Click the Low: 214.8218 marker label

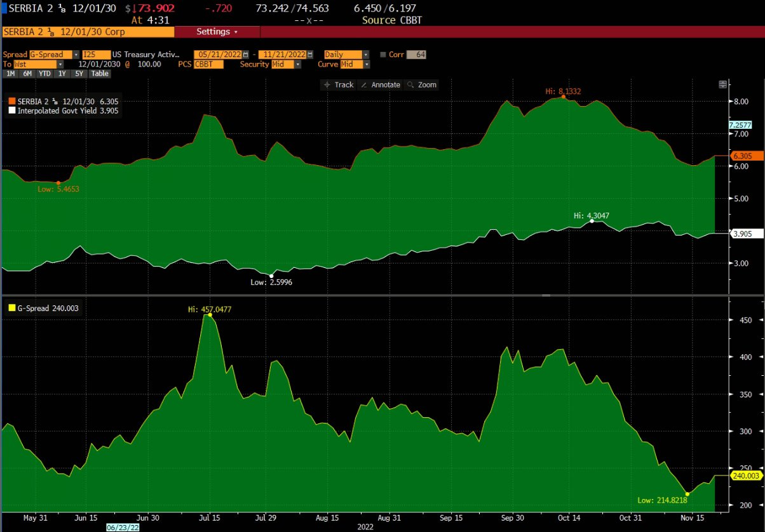pyautogui.click(x=662, y=500)
